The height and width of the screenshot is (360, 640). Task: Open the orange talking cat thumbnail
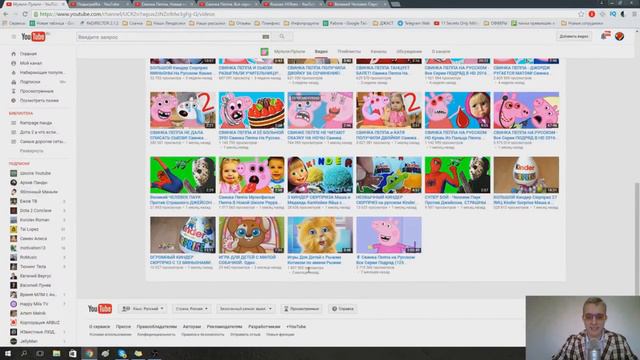point(320,235)
